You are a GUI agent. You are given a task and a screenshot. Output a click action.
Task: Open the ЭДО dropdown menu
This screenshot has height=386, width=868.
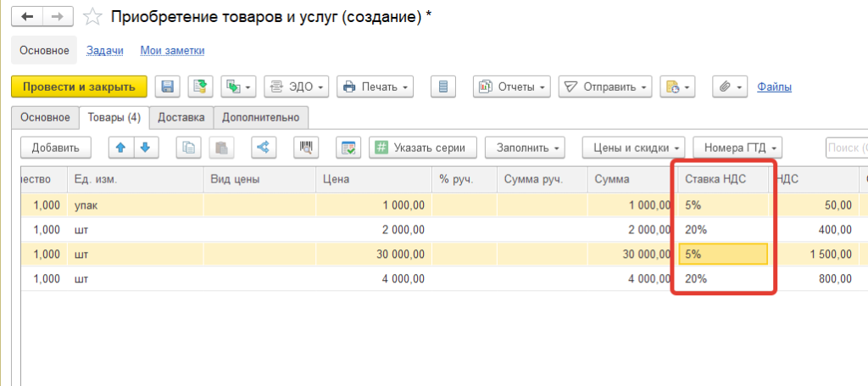coord(297,87)
